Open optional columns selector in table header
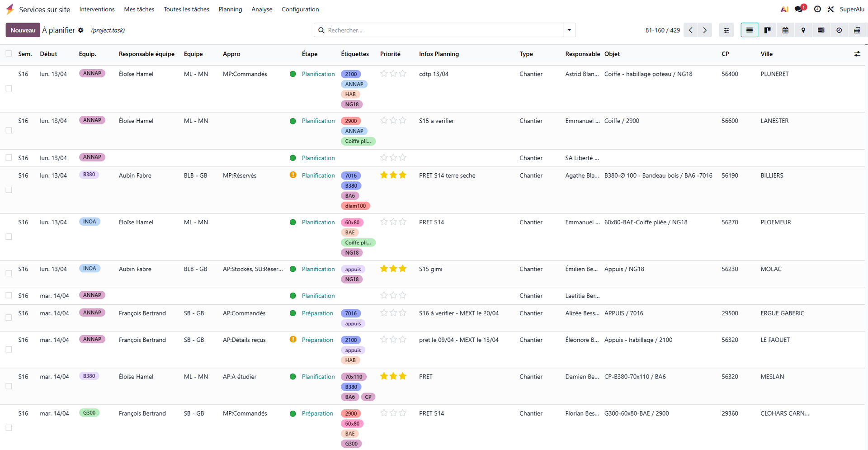The height and width of the screenshot is (450, 868). point(857,54)
